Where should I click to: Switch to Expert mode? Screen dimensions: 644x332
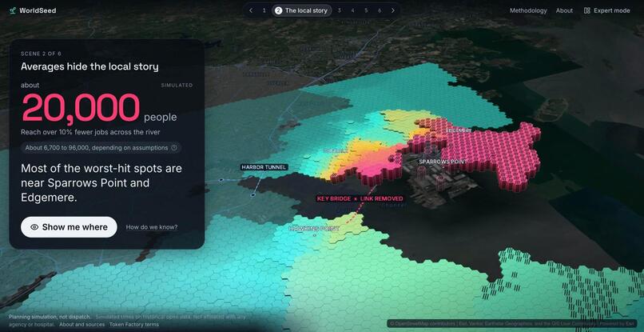[606, 10]
